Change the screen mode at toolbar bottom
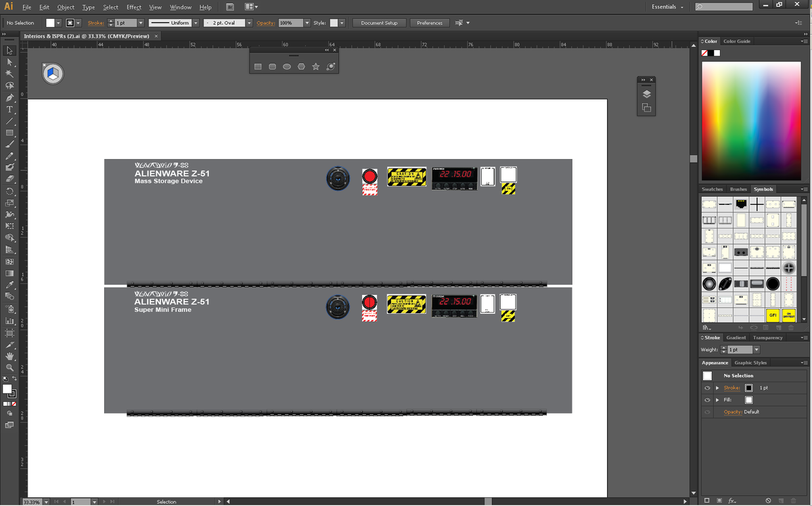Image resolution: width=812 pixels, height=506 pixels. coord(9,425)
